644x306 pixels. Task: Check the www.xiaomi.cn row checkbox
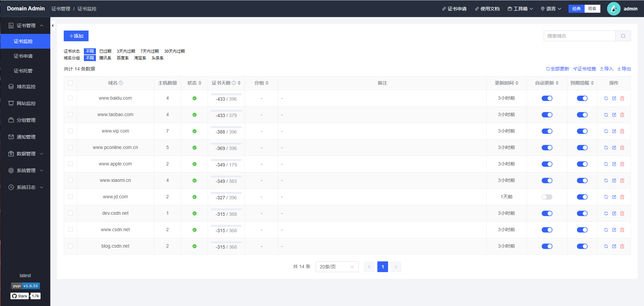point(70,180)
